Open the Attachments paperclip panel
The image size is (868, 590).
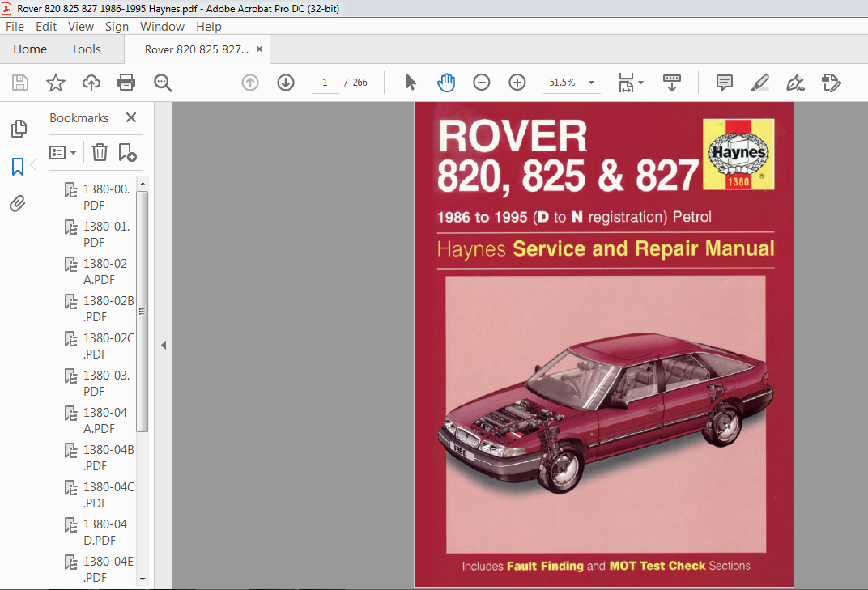point(18,204)
